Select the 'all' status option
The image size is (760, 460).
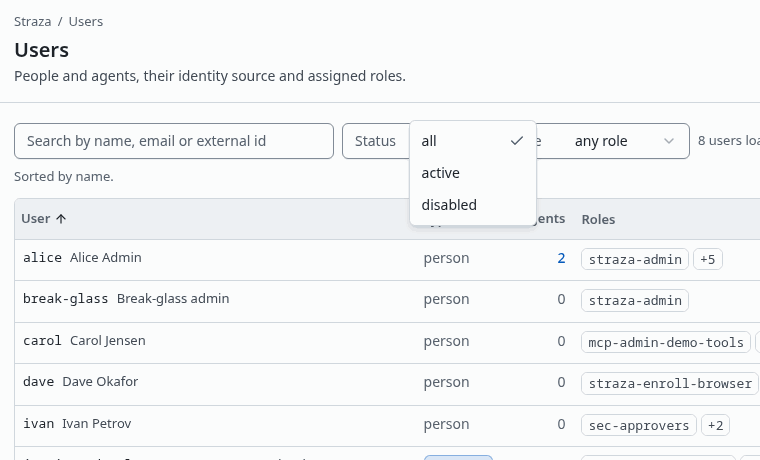[473, 141]
